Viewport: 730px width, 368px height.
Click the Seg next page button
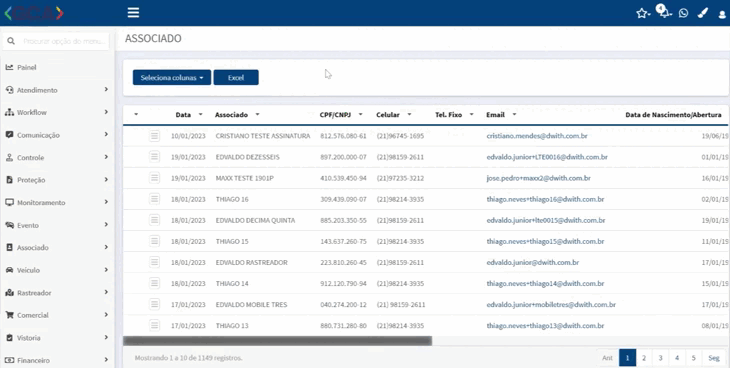[x=714, y=358]
